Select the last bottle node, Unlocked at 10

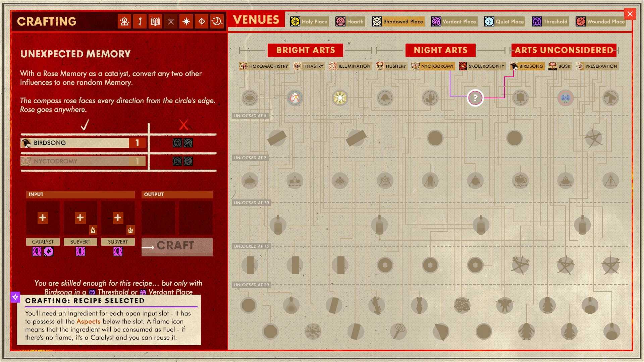582,225
